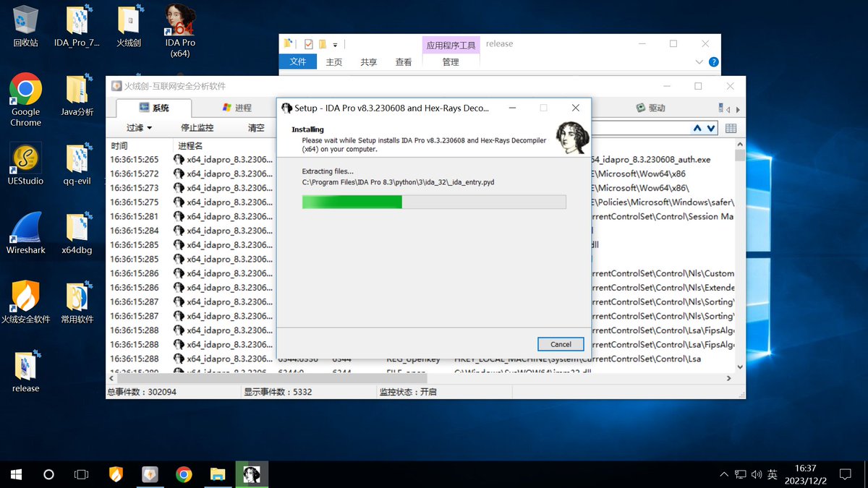Open Cortana search circle in taskbar

48,474
